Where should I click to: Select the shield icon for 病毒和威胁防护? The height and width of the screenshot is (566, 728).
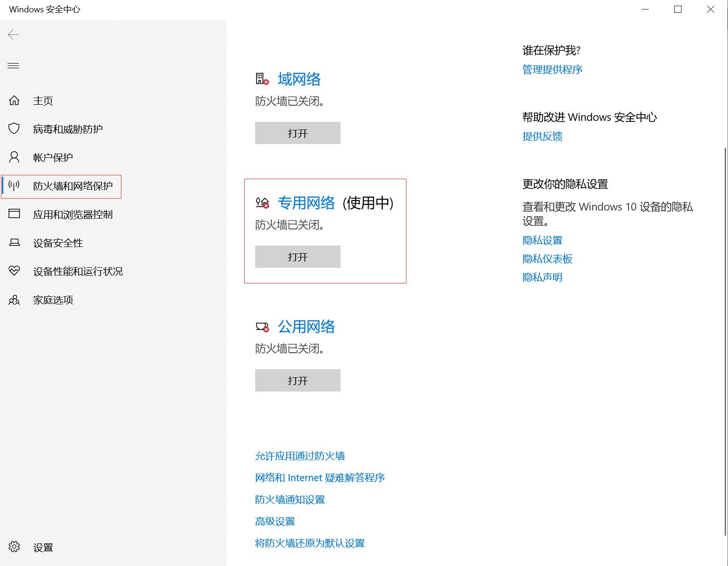click(x=14, y=129)
